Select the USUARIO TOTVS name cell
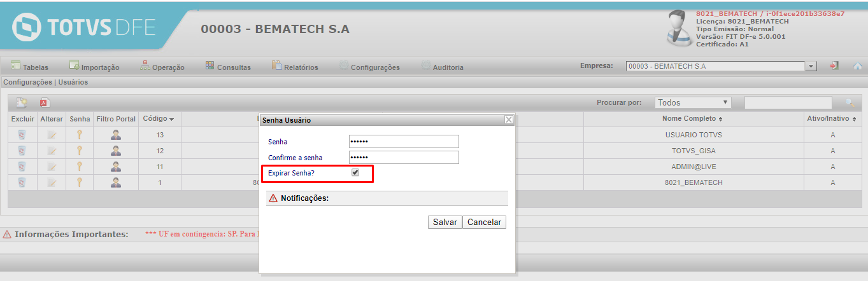Viewport: 868px width, 281px height. tap(693, 135)
